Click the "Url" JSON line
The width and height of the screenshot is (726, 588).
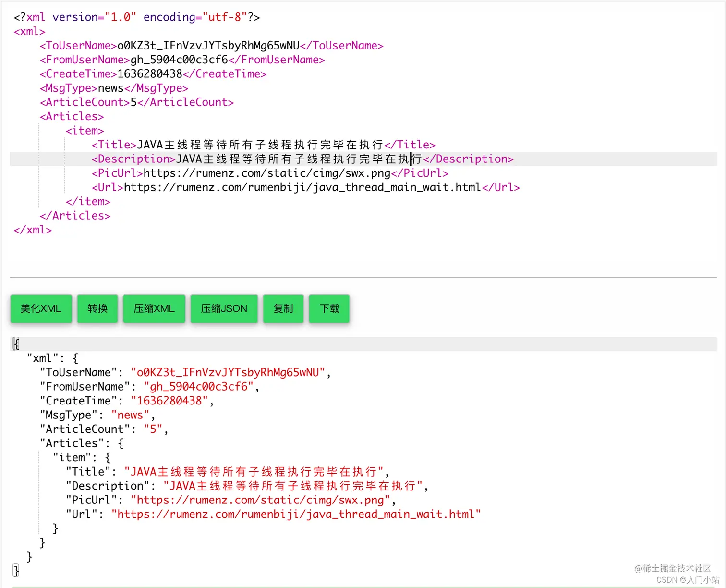click(273, 514)
